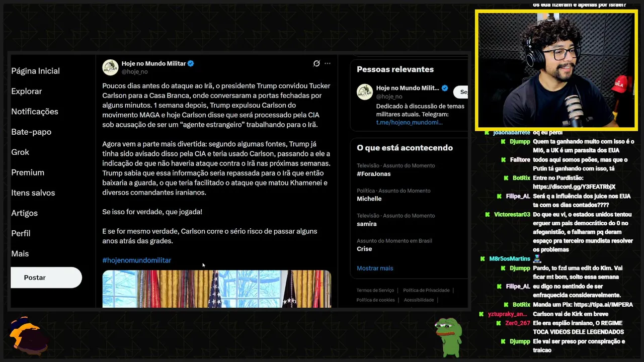Click chat username yztupraky_an...

pos(507,314)
